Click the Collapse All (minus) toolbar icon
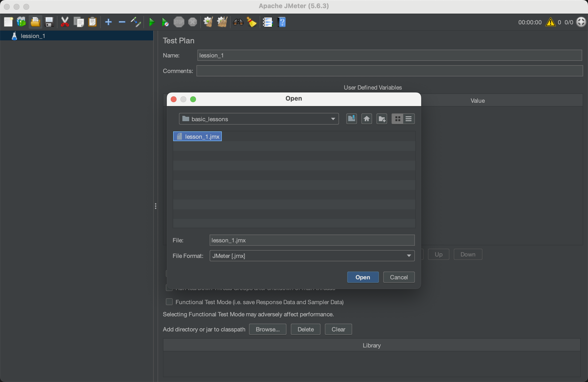The image size is (588, 382). pos(122,22)
